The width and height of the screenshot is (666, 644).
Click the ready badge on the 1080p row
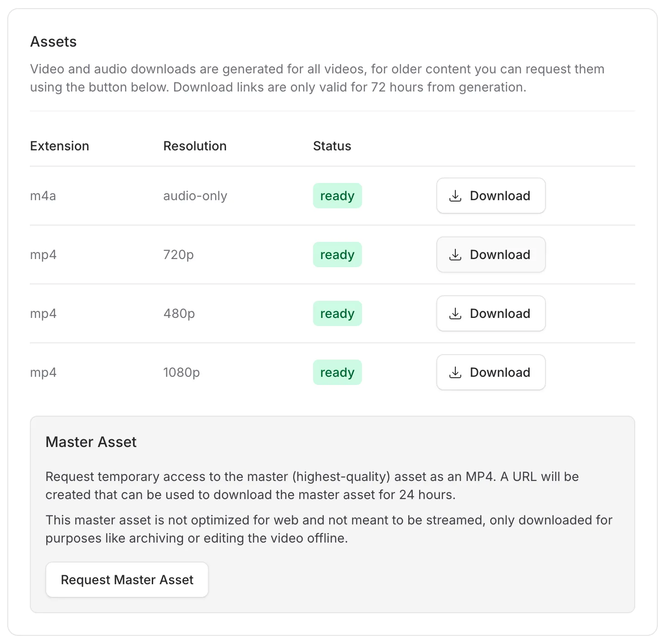click(337, 372)
